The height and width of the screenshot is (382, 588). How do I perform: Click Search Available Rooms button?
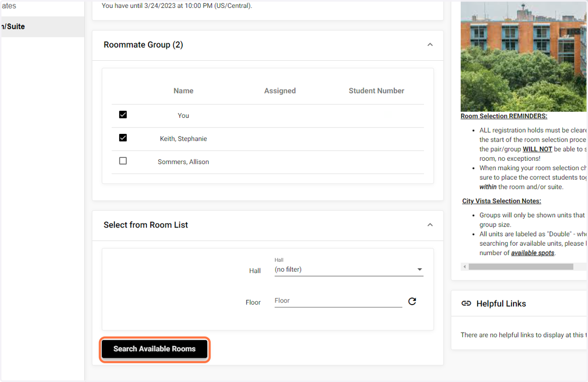click(x=155, y=349)
